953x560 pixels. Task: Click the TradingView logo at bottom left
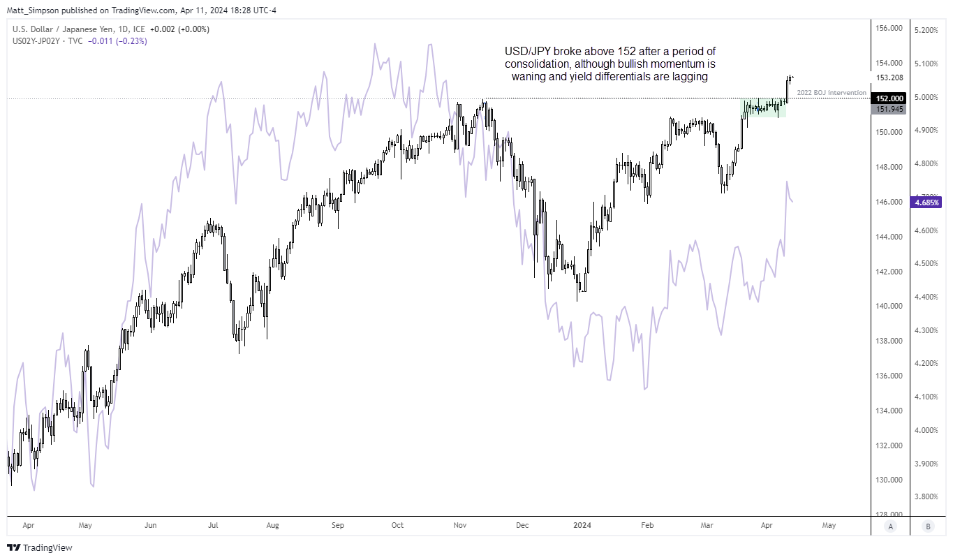pyautogui.click(x=40, y=548)
